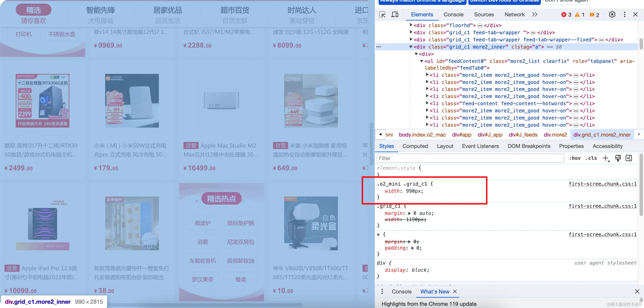Expand the feed-content hotwords li node
Image resolution: width=644 pixels, height=308 pixels.
point(427,103)
